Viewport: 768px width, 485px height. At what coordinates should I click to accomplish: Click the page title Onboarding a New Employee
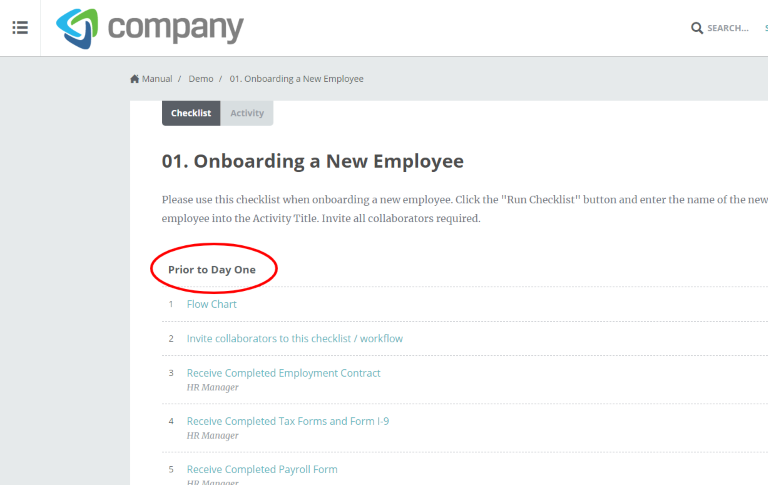tap(312, 161)
